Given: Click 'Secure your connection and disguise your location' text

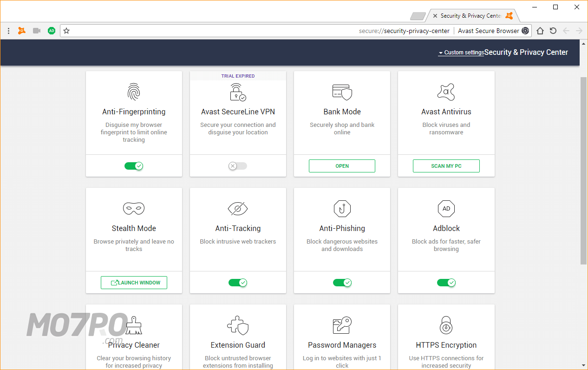Looking at the screenshot, I should click(238, 129).
